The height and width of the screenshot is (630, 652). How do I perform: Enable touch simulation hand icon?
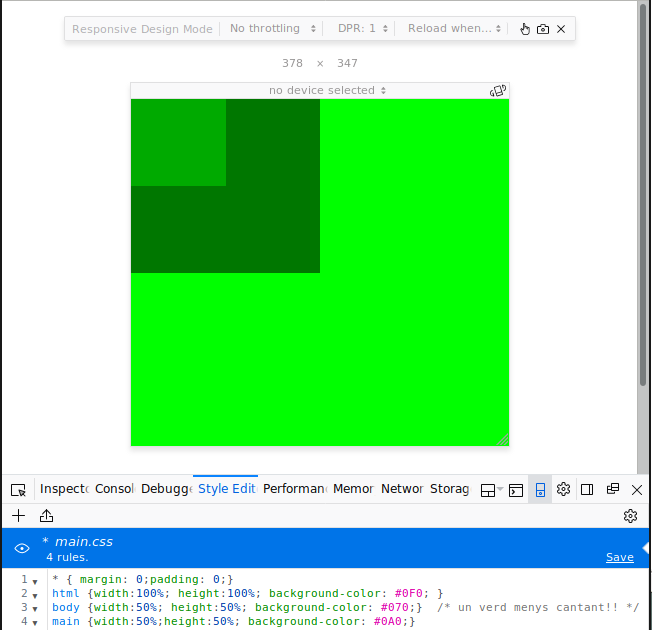click(x=525, y=29)
